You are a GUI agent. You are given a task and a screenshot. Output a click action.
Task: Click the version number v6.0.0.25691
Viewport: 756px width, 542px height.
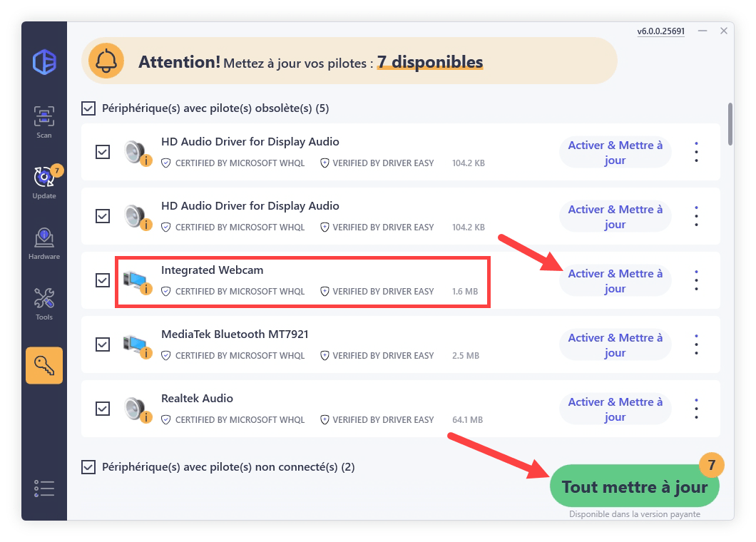[x=660, y=31]
